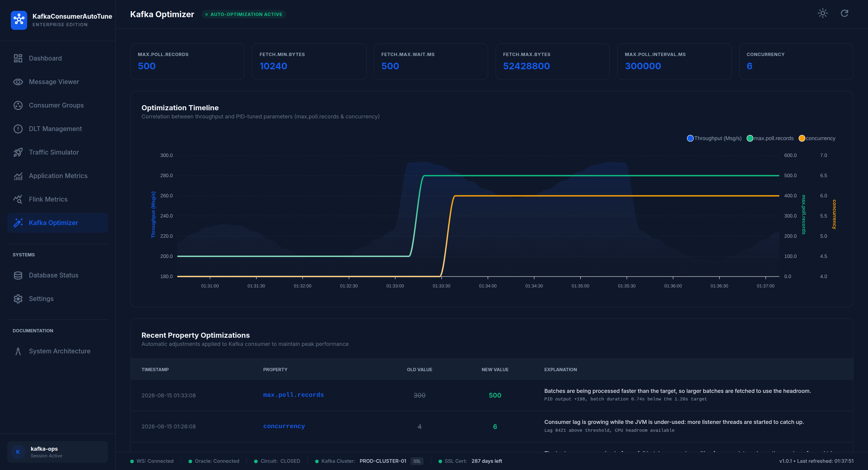The height and width of the screenshot is (470, 868).
Task: Click the old value 4 cell
Action: point(419,427)
